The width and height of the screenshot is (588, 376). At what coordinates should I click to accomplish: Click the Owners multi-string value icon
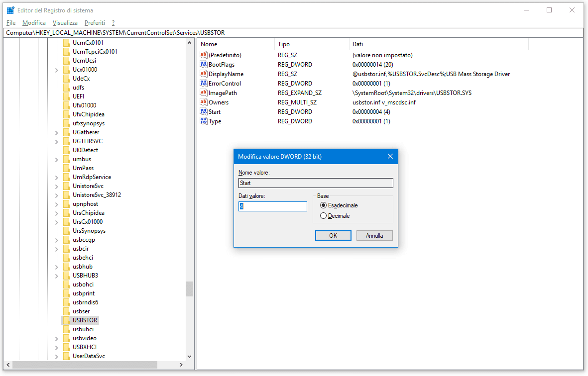coord(203,102)
